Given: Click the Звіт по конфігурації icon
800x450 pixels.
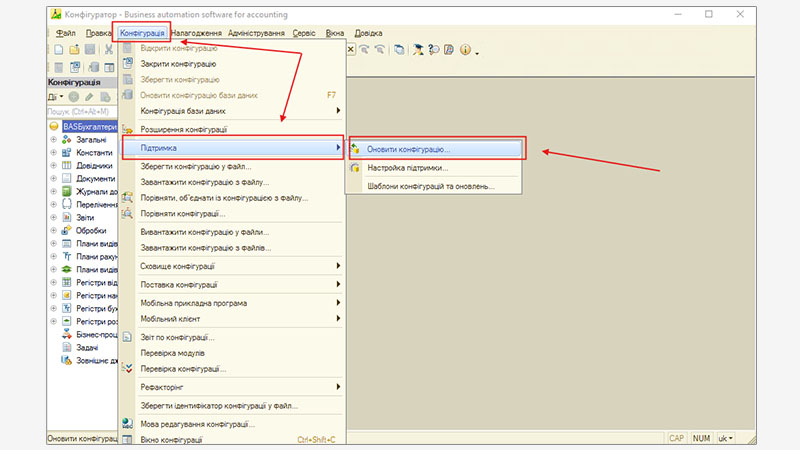Looking at the screenshot, I should click(127, 338).
